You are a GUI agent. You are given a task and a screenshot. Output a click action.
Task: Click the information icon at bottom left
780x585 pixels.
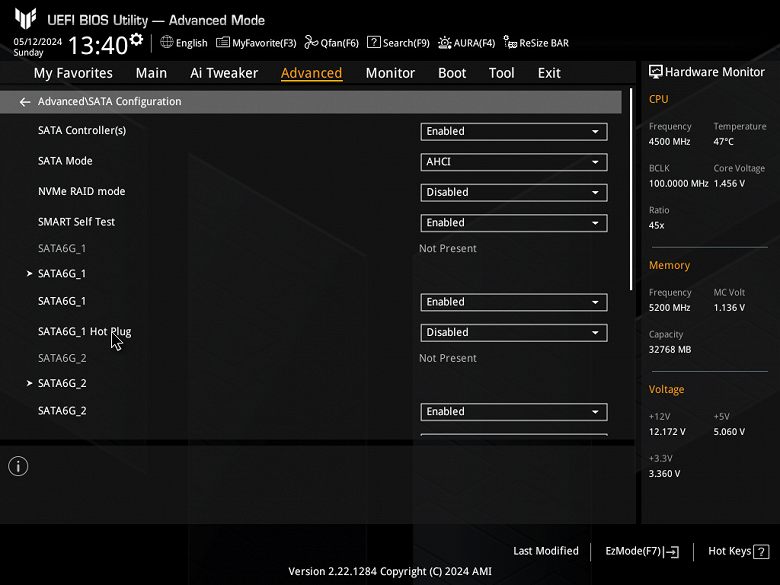click(18, 466)
